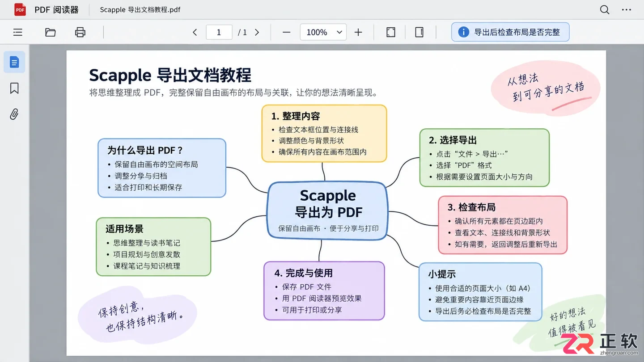This screenshot has width=644, height=362.
Task: Zoom out with the minus icon
Action: (x=287, y=32)
